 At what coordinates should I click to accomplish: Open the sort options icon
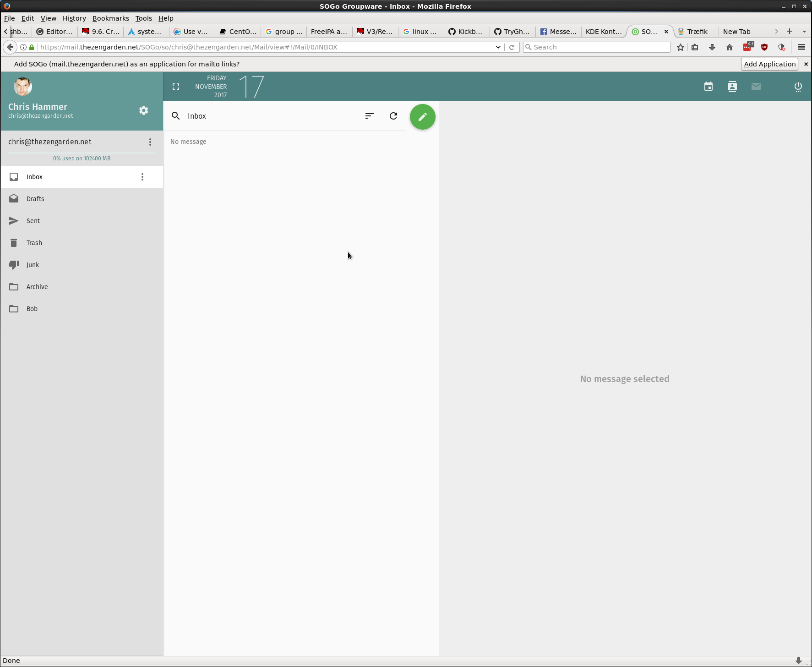pos(369,116)
